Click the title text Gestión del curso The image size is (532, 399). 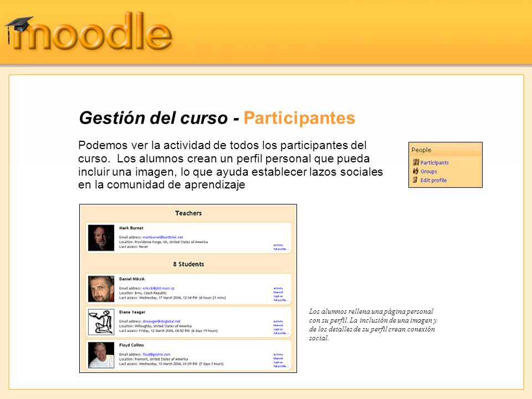tap(153, 118)
